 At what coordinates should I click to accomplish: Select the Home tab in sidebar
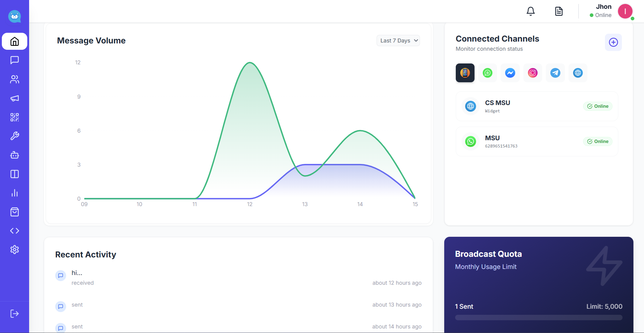click(15, 42)
